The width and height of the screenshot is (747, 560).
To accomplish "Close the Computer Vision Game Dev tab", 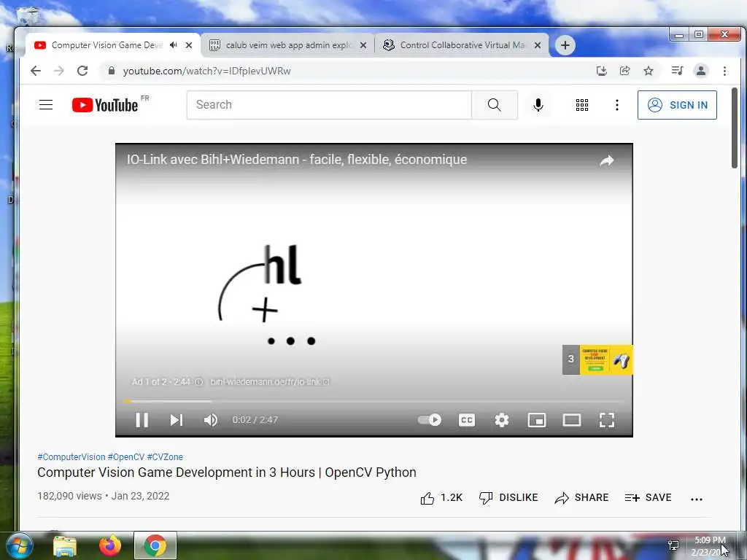I will click(189, 45).
